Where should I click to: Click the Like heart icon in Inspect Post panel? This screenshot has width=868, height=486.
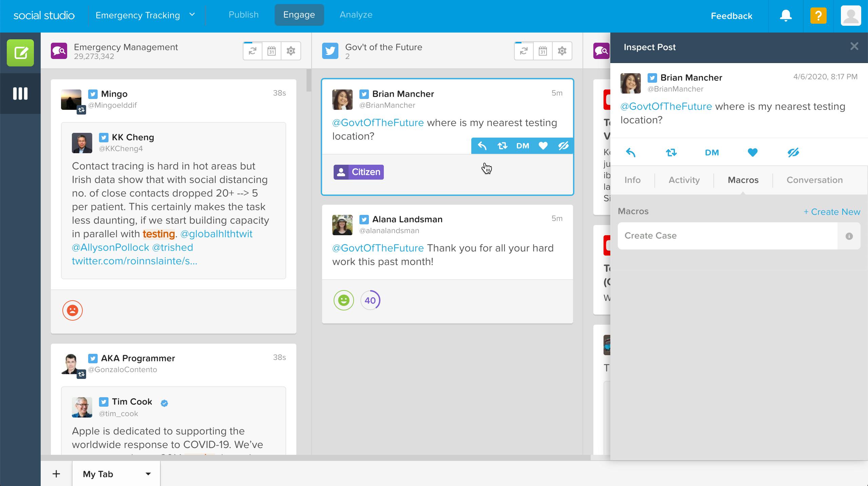[x=752, y=153]
